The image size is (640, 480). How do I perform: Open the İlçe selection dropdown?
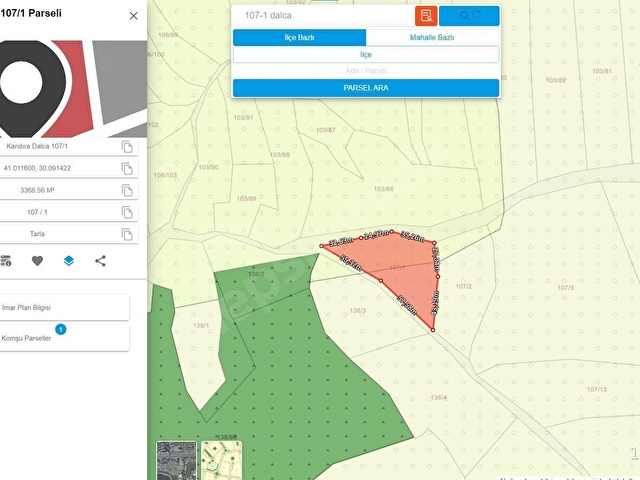click(x=366, y=55)
